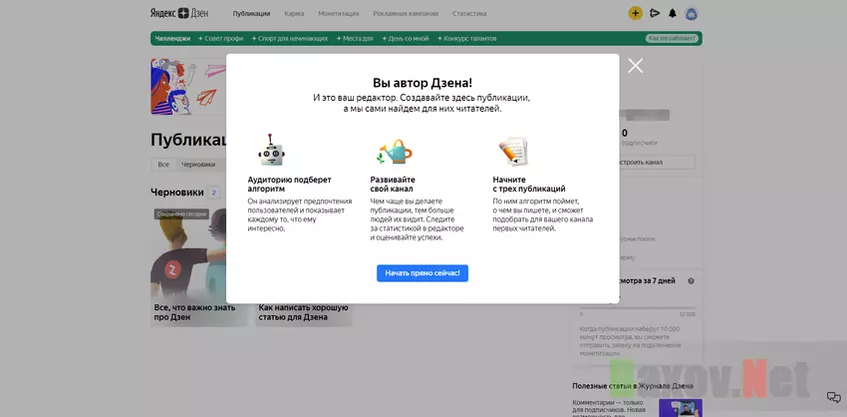The width and height of the screenshot is (847, 417).
Task: Select the Все filter
Action: click(164, 164)
